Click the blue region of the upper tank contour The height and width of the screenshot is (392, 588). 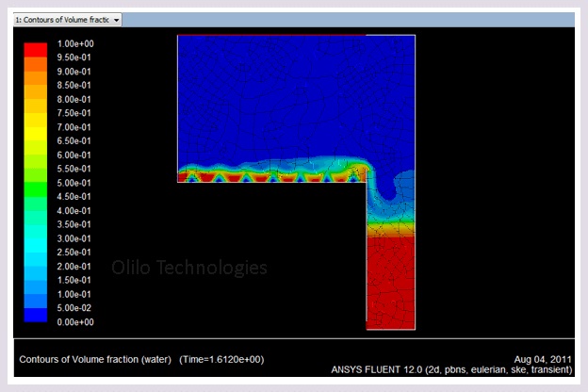[x=296, y=98]
